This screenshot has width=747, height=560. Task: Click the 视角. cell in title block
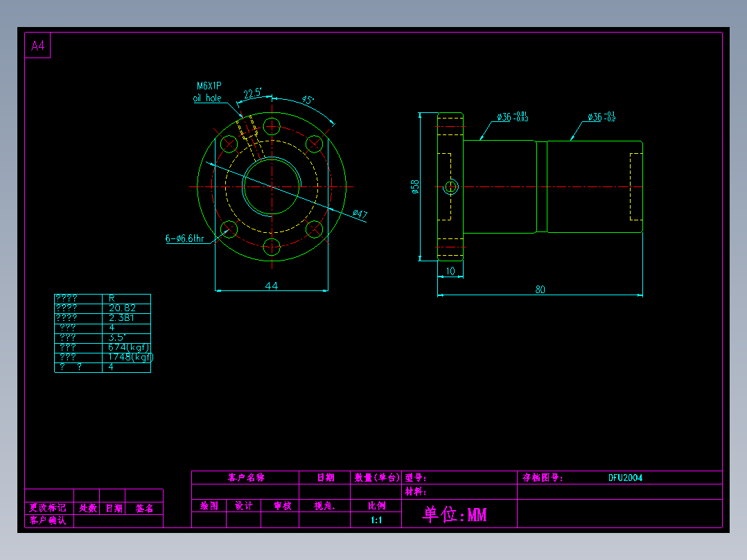pos(325,506)
